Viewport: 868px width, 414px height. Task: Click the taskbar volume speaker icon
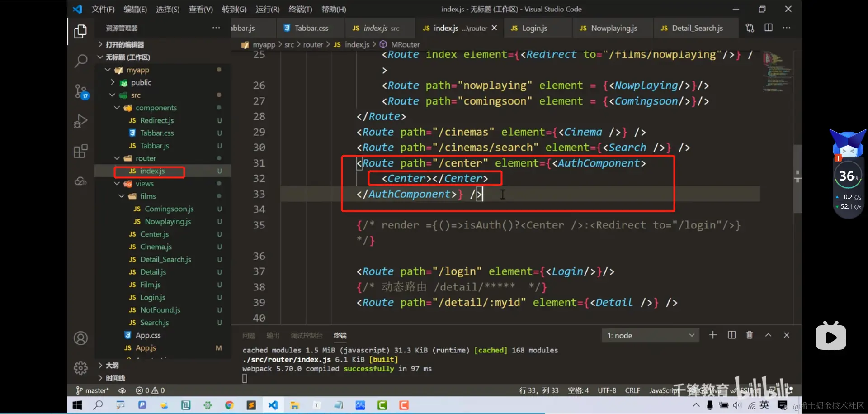coord(737,405)
